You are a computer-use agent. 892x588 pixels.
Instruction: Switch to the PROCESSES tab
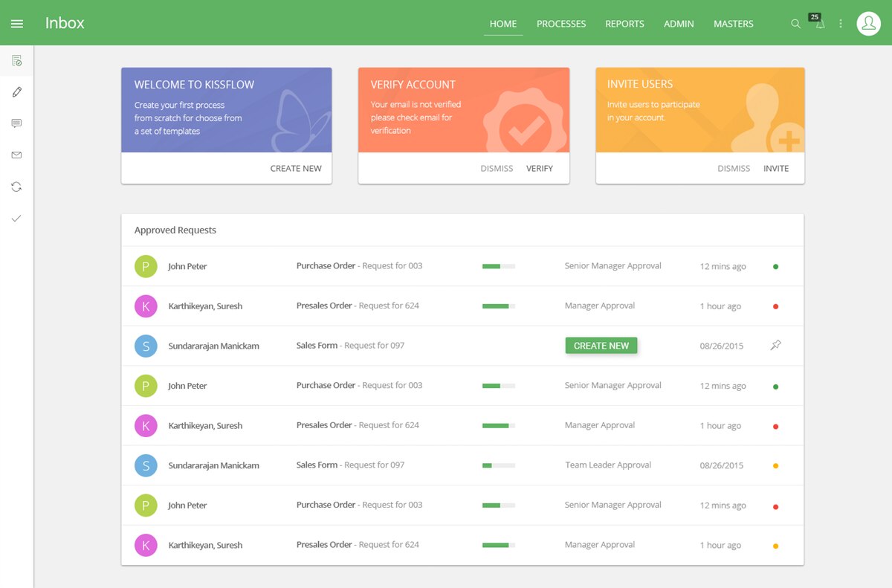[x=561, y=23]
